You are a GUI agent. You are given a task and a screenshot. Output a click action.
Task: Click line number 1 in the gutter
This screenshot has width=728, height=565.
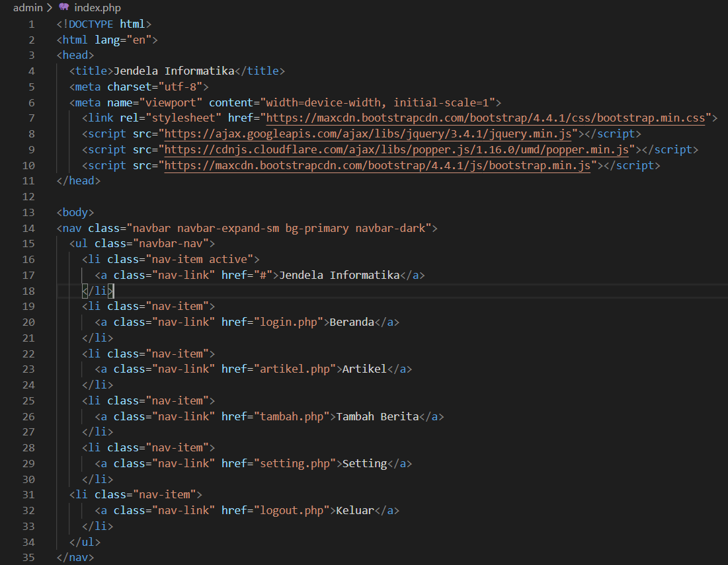click(x=32, y=24)
